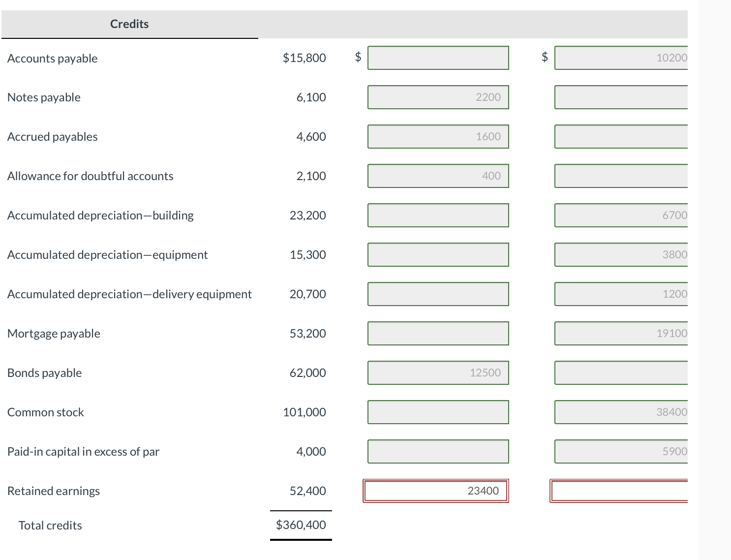Screen dimensions: 731x560
Task: Select the Notes payable field containing 2200
Action: [x=438, y=97]
